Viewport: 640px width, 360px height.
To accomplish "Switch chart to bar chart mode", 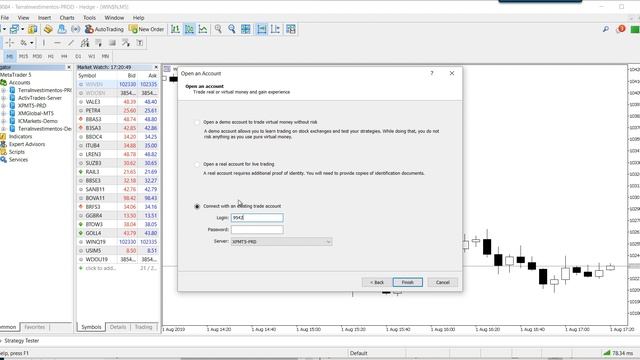I will click(x=176, y=29).
